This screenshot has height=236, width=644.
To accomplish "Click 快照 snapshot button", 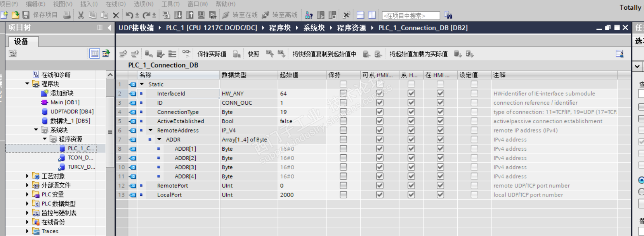I will point(253,54).
